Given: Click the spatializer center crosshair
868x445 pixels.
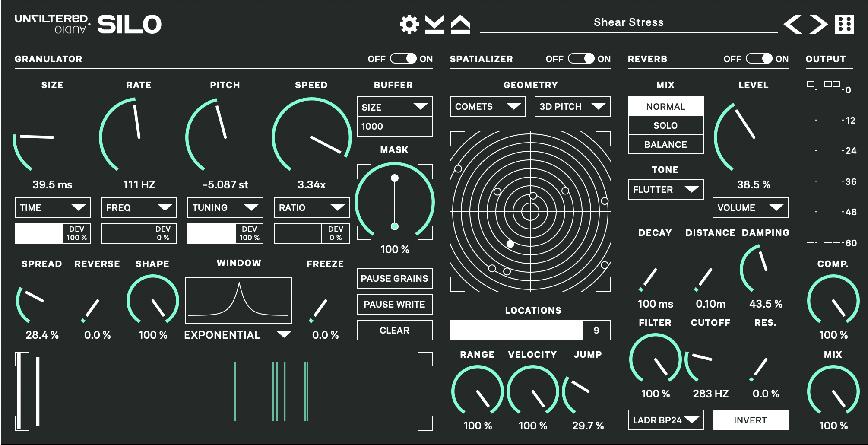Looking at the screenshot, I should [x=530, y=212].
